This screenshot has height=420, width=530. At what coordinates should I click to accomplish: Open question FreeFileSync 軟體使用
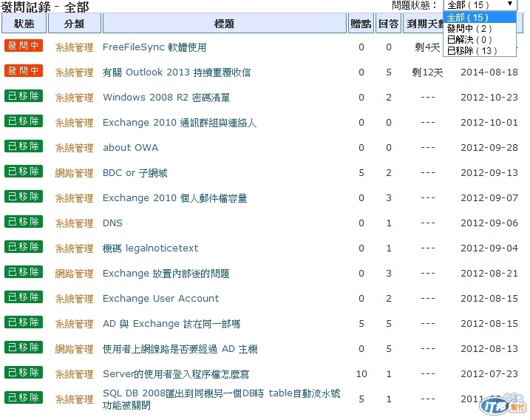point(154,47)
